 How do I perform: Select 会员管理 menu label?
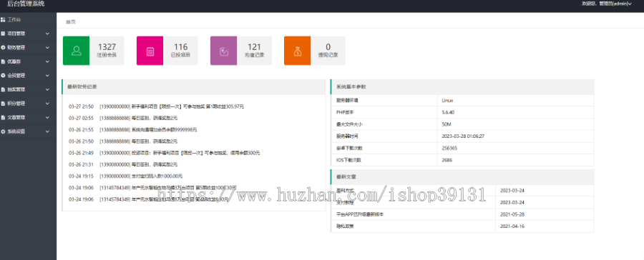click(x=16, y=76)
